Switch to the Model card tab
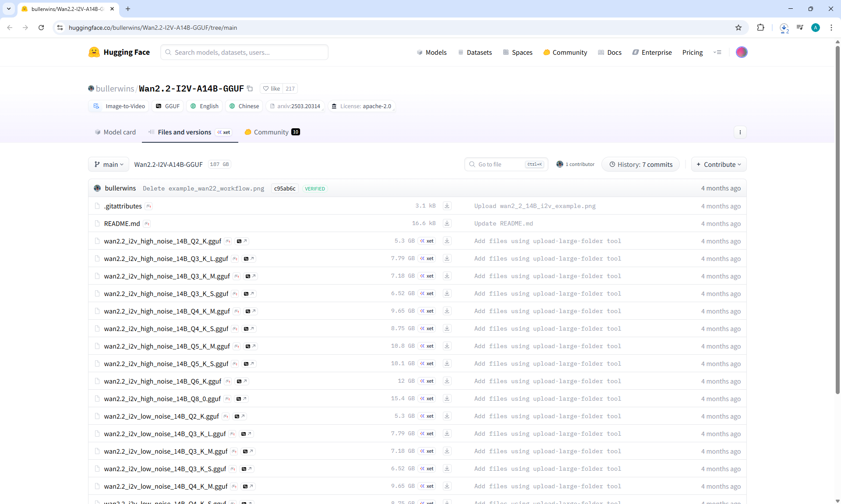Screen dimensions: 841x504 coord(115,132)
